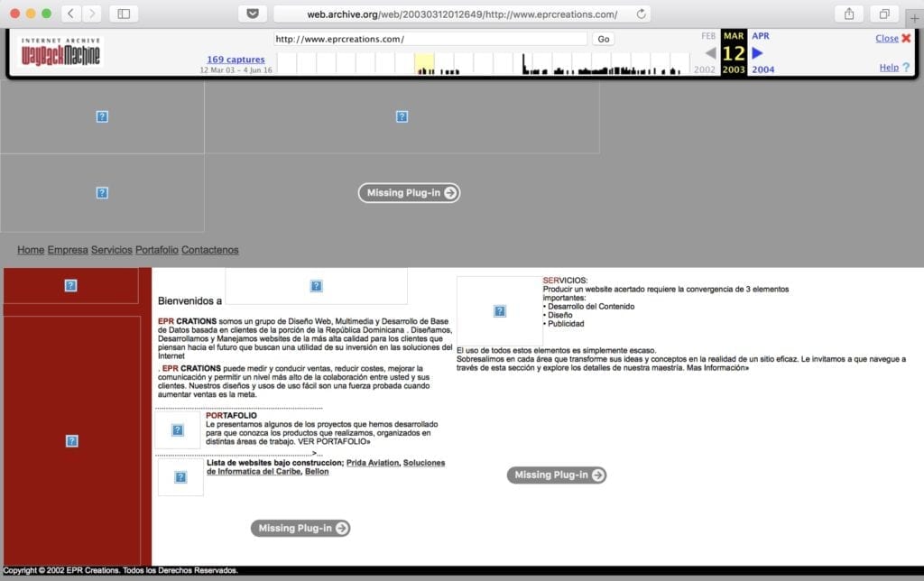This screenshot has height=581, width=924.
Task: Open the 169 captures link
Action: pos(236,59)
